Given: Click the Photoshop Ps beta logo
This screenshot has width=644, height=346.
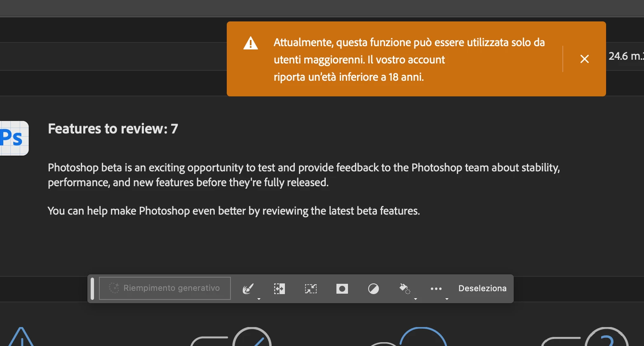Looking at the screenshot, I should point(14,138).
